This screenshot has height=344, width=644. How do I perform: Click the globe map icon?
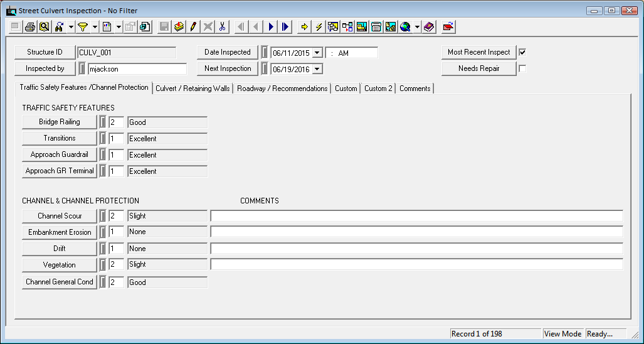point(405,27)
